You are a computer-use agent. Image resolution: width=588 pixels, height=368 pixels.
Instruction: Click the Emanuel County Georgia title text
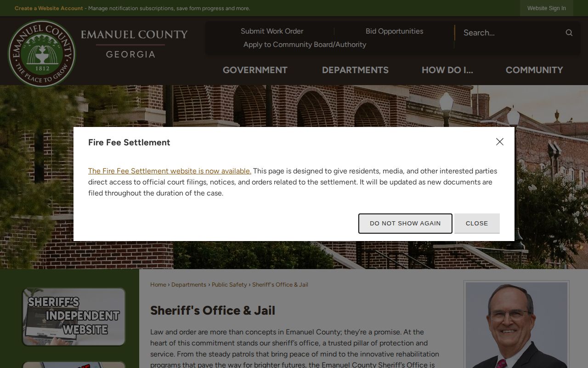pyautogui.click(x=134, y=44)
